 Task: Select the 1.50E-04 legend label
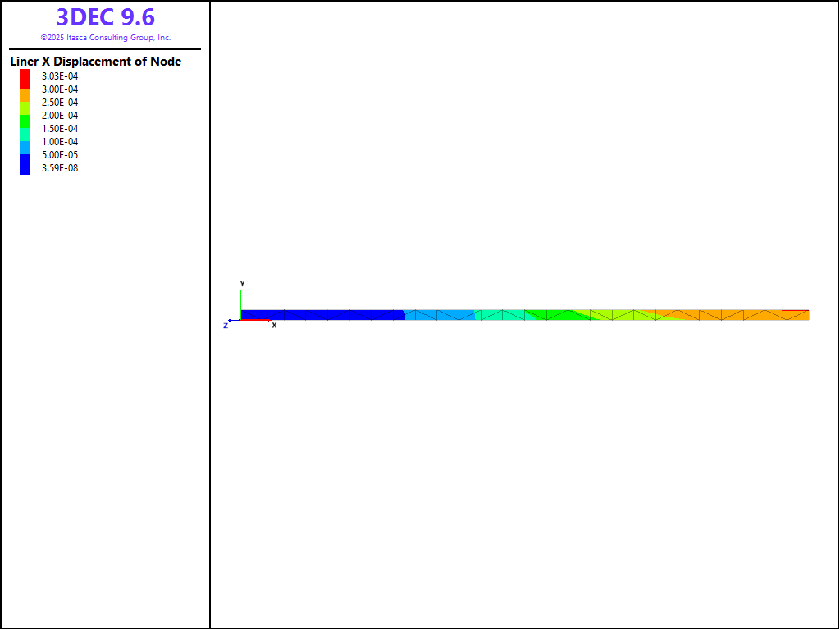(x=60, y=129)
